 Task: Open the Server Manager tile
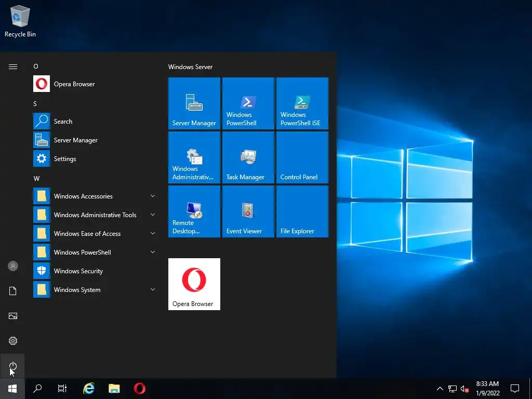[194, 103]
